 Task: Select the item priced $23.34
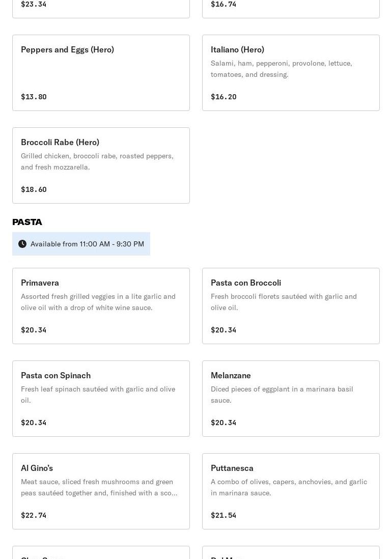[34, 4]
